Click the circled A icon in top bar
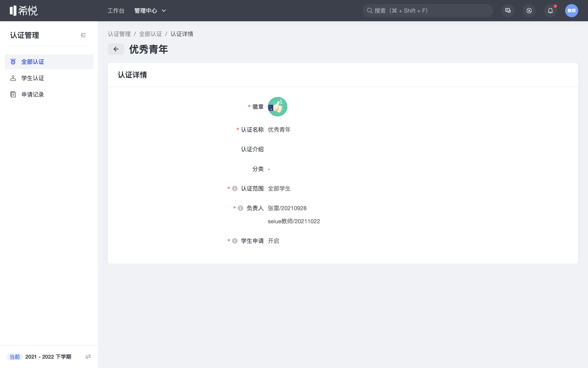The image size is (588, 368). tap(529, 11)
